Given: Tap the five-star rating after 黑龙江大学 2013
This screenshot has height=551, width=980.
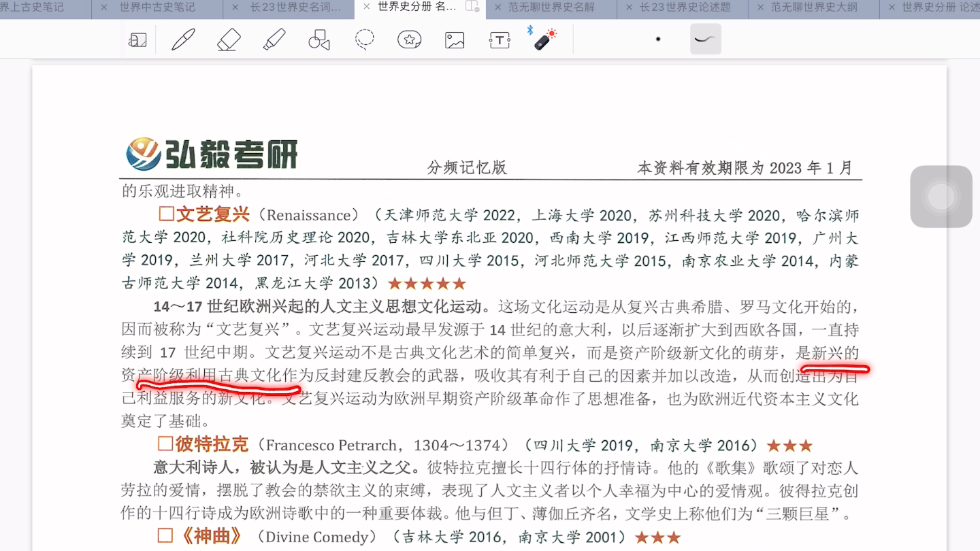Looking at the screenshot, I should [x=427, y=284].
